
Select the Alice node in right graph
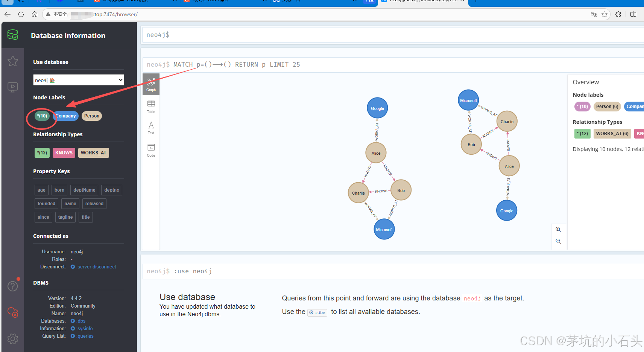pos(509,166)
